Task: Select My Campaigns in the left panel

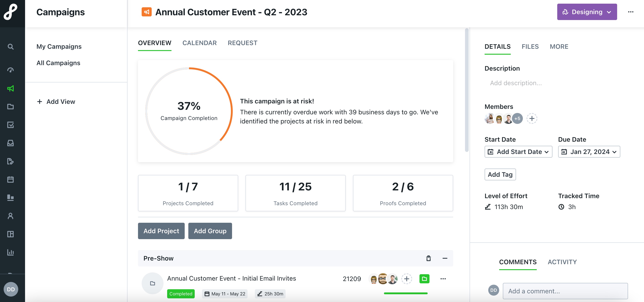Action: (x=59, y=46)
